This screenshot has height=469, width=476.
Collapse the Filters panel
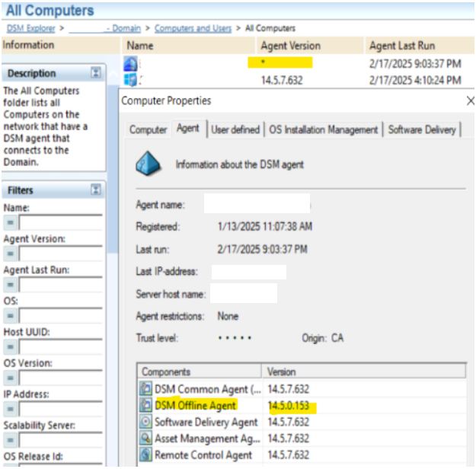96,190
